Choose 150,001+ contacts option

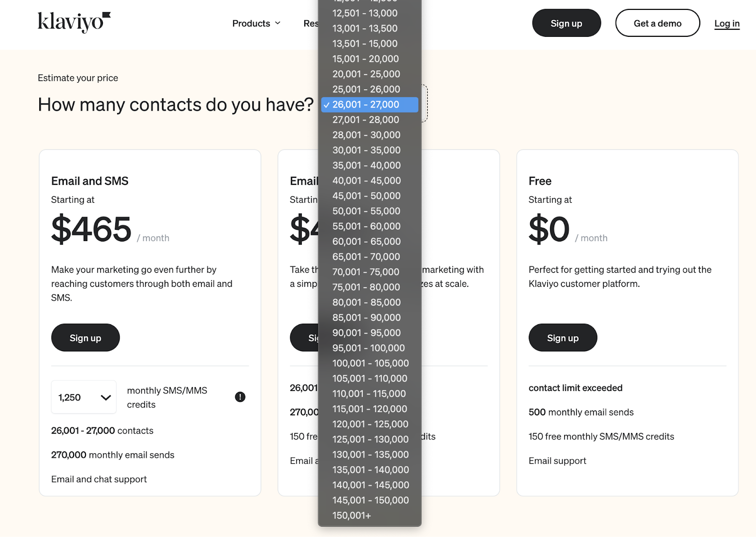369,515
